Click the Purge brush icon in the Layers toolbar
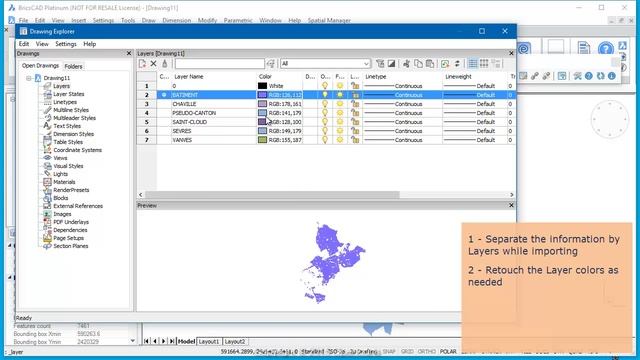 point(164,64)
